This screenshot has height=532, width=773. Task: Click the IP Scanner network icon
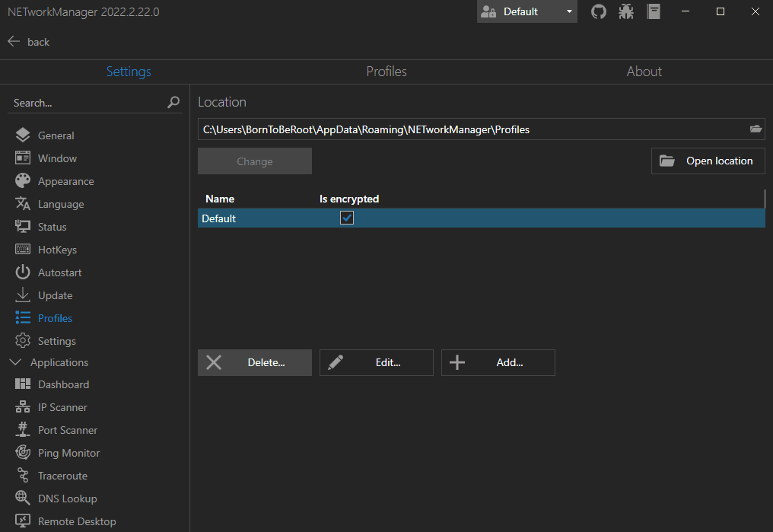(x=23, y=406)
